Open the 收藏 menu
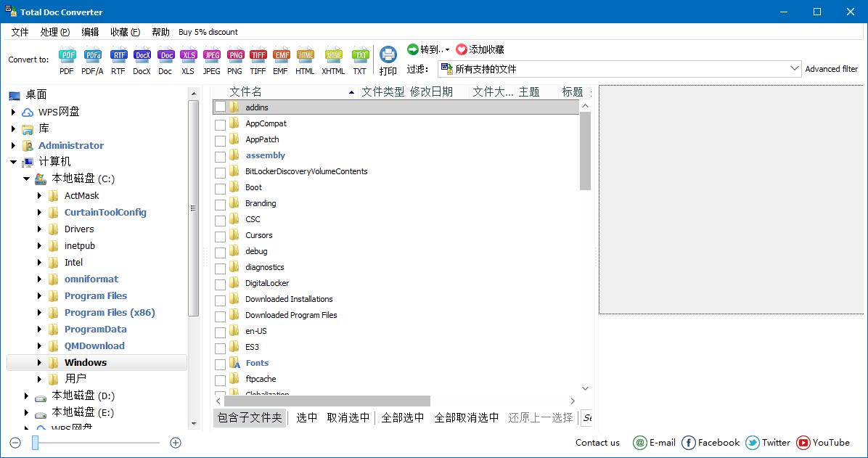Screen dimensions: 868x458 (x=125, y=32)
